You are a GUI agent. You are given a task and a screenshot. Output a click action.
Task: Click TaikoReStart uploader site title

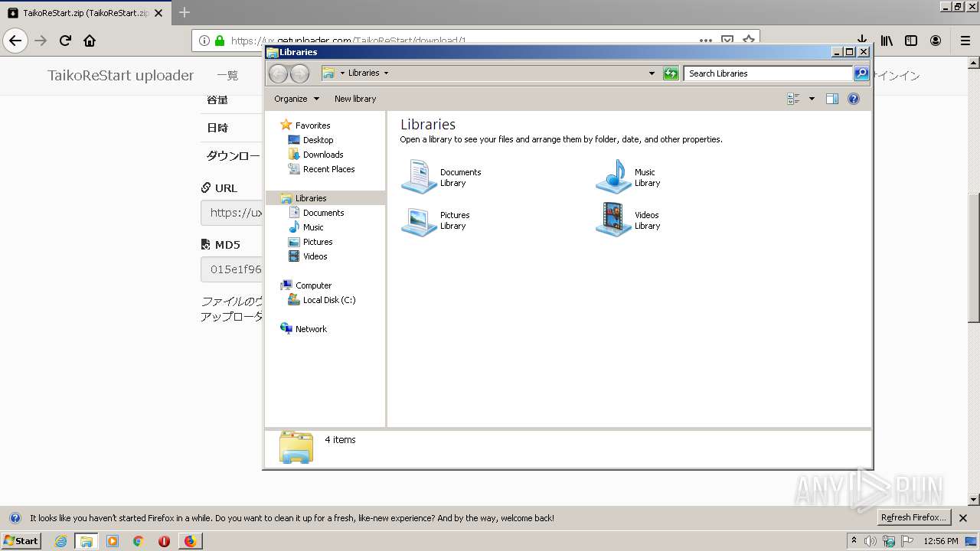tap(121, 75)
